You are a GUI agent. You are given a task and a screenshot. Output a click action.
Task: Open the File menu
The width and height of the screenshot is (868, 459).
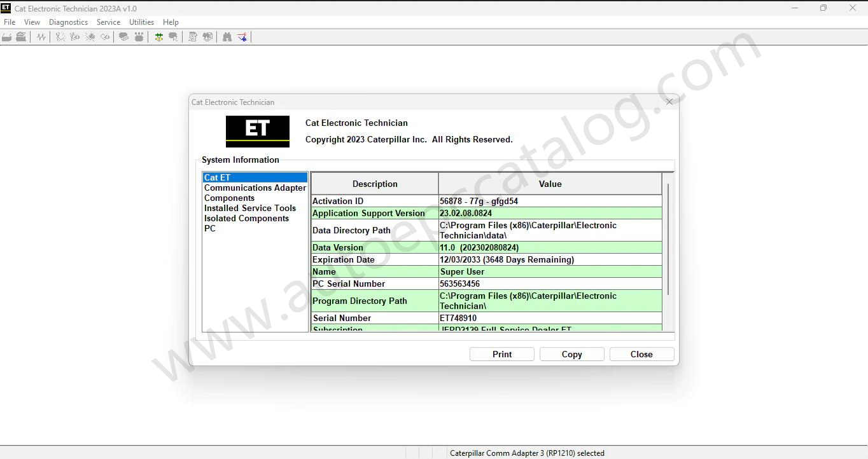point(10,22)
